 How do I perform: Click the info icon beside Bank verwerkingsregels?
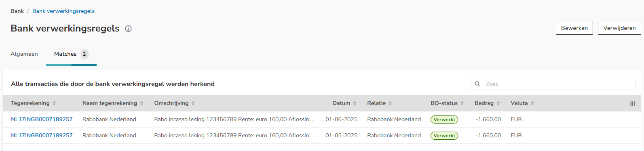click(x=128, y=29)
